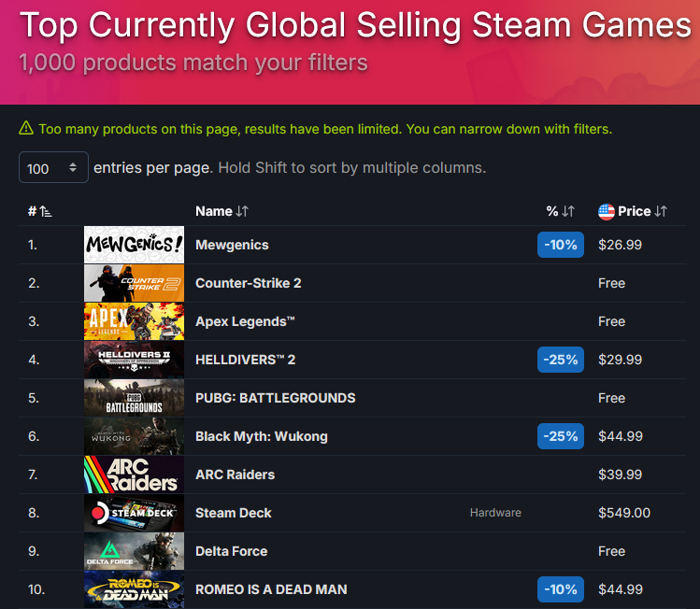Open the Apex Legends thumbnail image
The height and width of the screenshot is (609, 700).
tap(134, 321)
